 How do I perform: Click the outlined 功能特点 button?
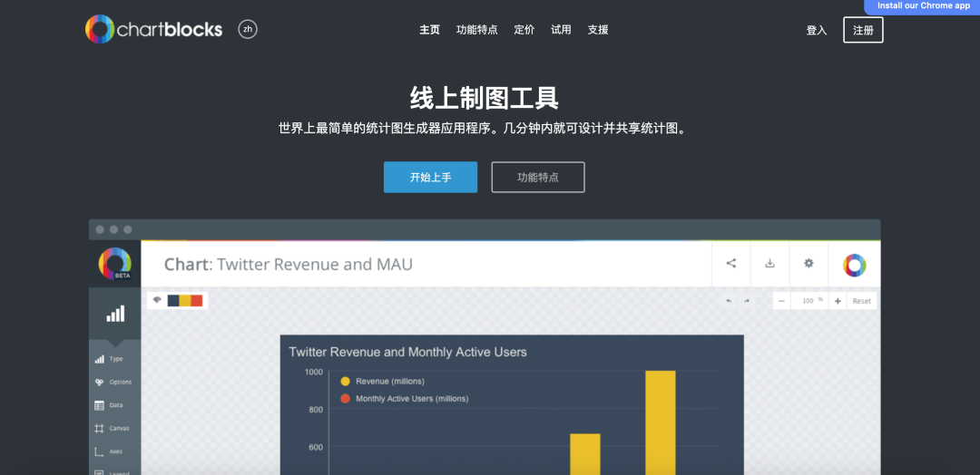tap(538, 178)
